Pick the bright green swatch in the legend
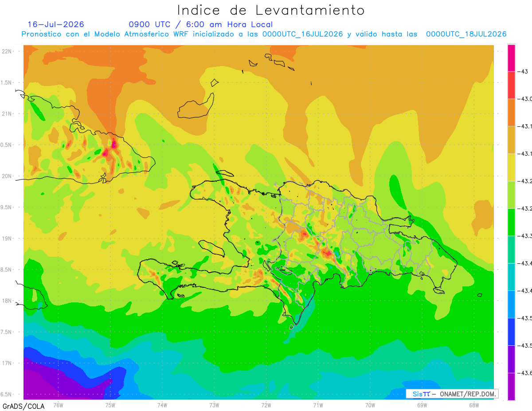The image size is (532, 411). point(511,222)
